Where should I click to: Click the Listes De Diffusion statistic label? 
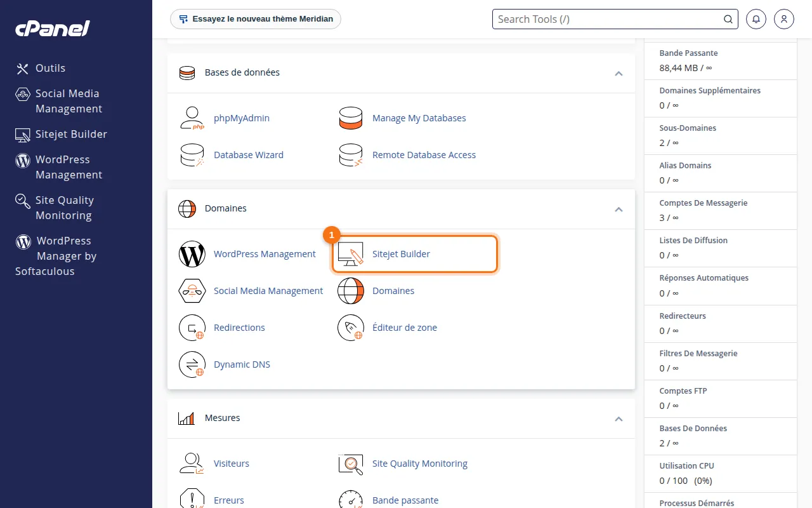click(693, 241)
